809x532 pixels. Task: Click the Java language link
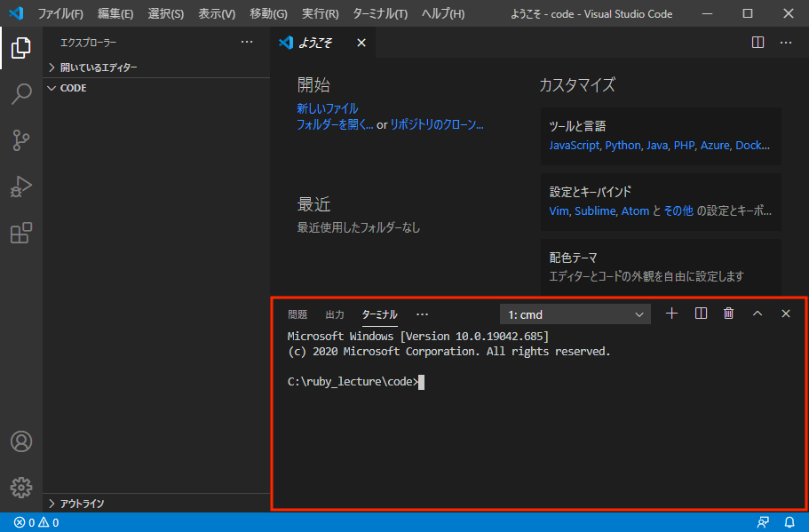click(657, 145)
